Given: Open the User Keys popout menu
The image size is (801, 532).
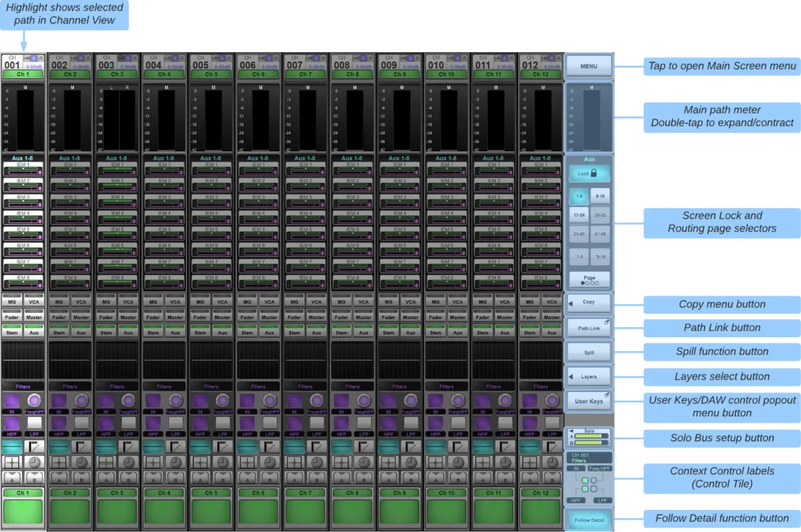Looking at the screenshot, I should click(x=588, y=401).
